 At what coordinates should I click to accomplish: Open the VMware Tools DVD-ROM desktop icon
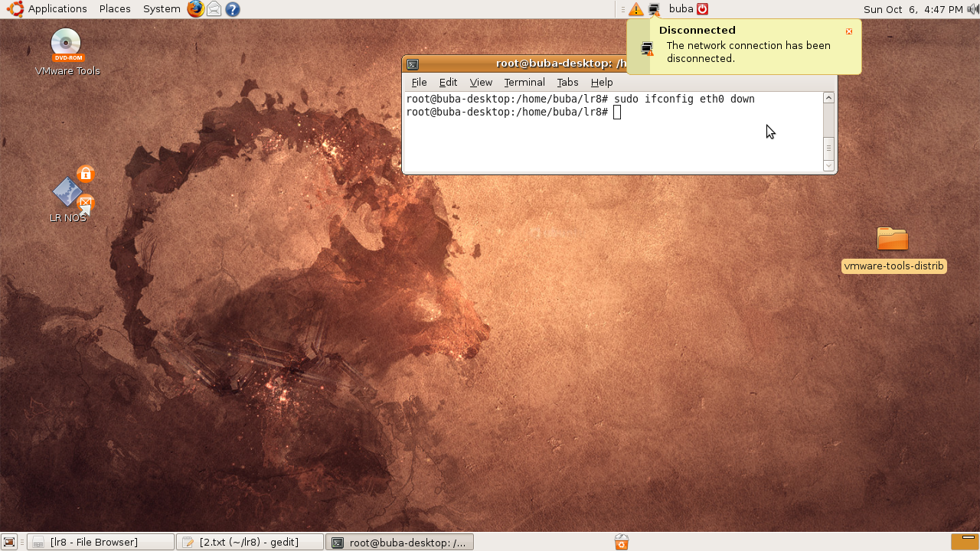tap(67, 51)
